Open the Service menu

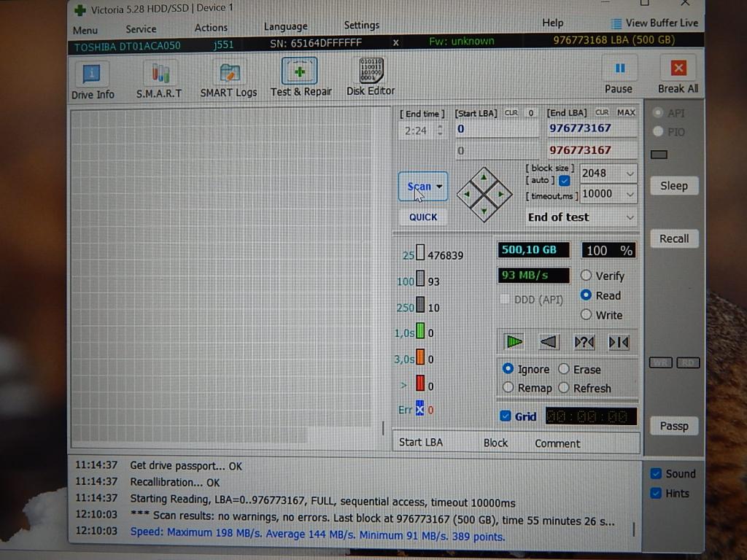click(x=141, y=29)
